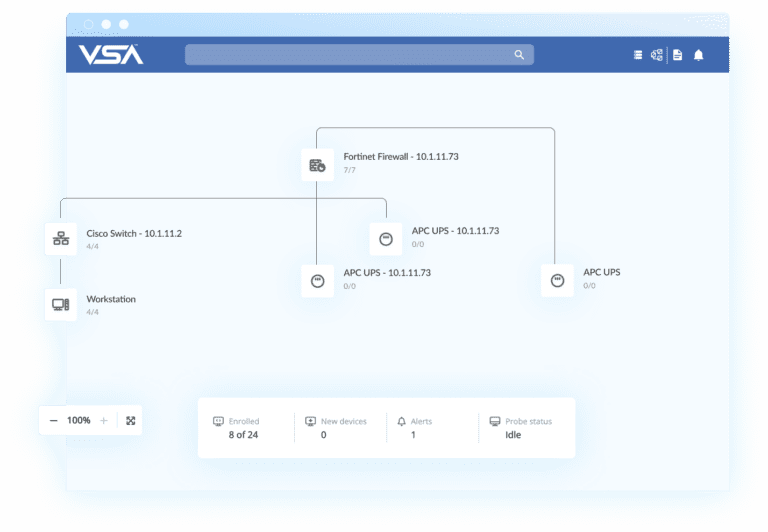Image resolution: width=768 pixels, height=532 pixels.
Task: Open the network topology icon in header
Action: click(x=656, y=55)
